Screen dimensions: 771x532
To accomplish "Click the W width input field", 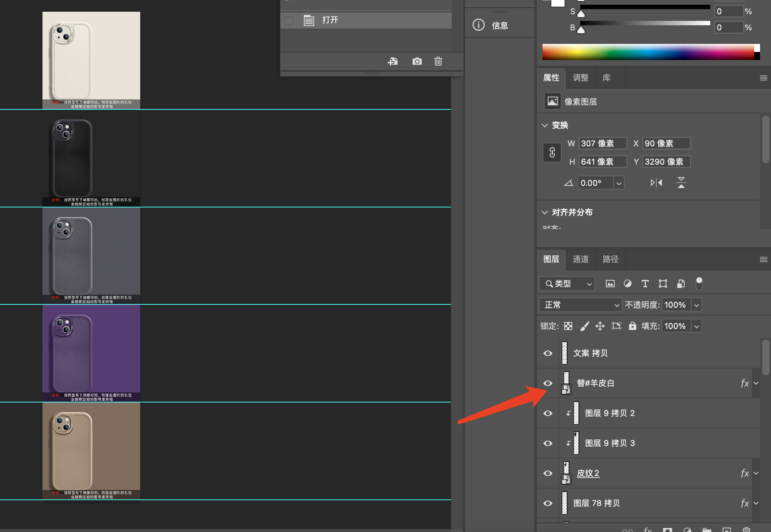I will pos(602,143).
